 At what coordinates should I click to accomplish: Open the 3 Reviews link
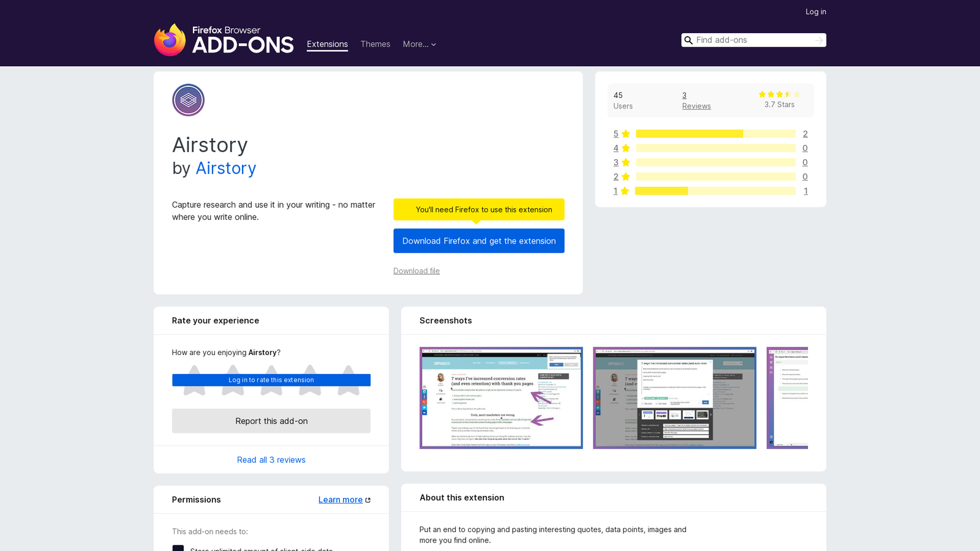point(696,100)
